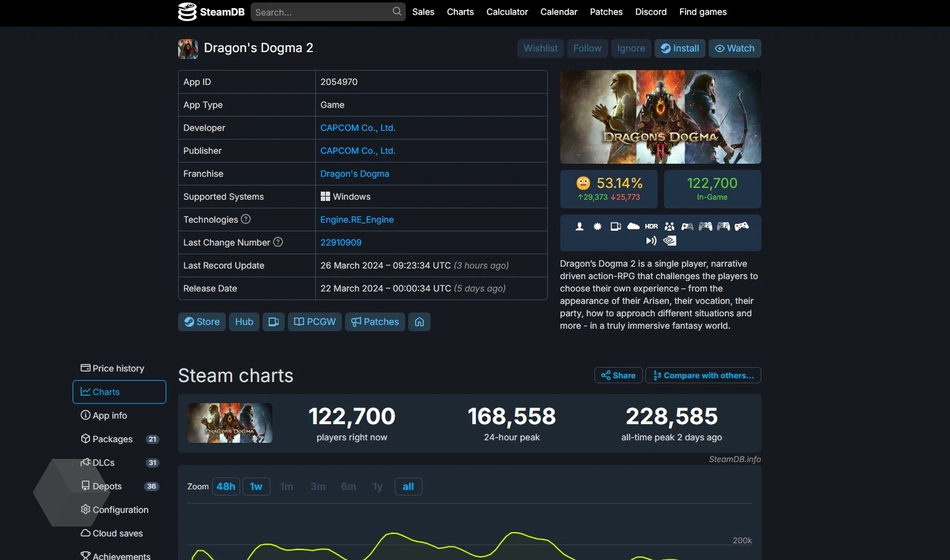
Task: Click the NVIDIA GeForce Now icon
Action: coord(670,241)
